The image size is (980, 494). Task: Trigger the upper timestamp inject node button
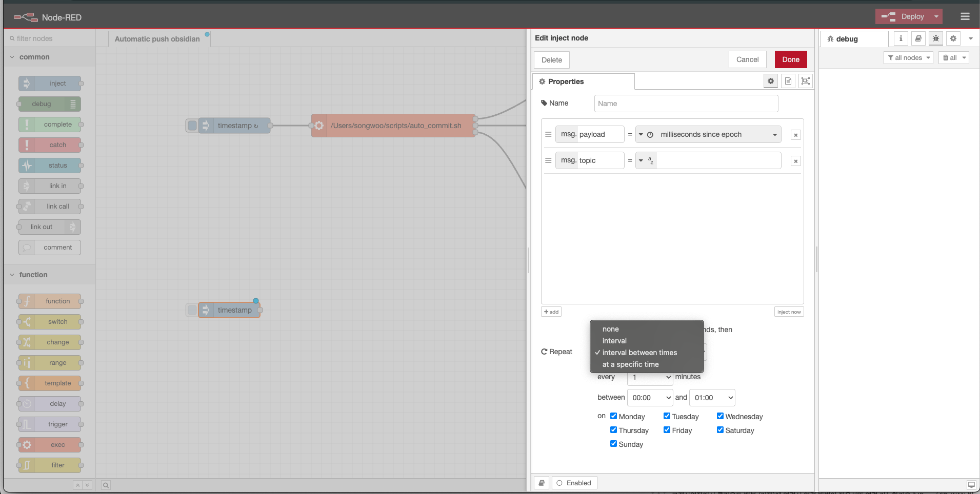pos(192,126)
